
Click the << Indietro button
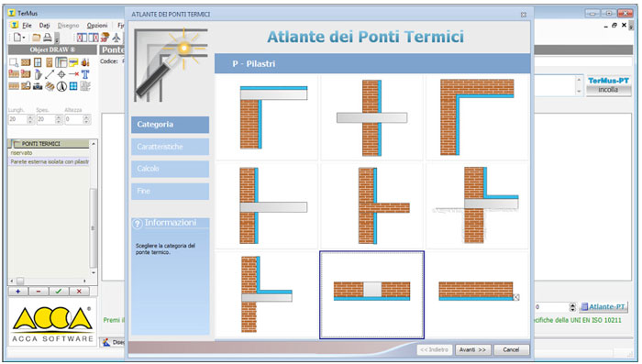coord(434,349)
